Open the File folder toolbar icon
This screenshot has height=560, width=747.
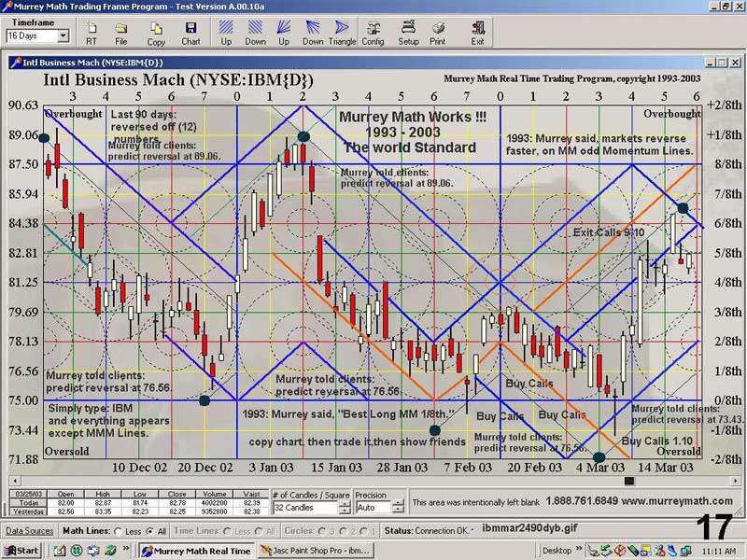click(121, 33)
